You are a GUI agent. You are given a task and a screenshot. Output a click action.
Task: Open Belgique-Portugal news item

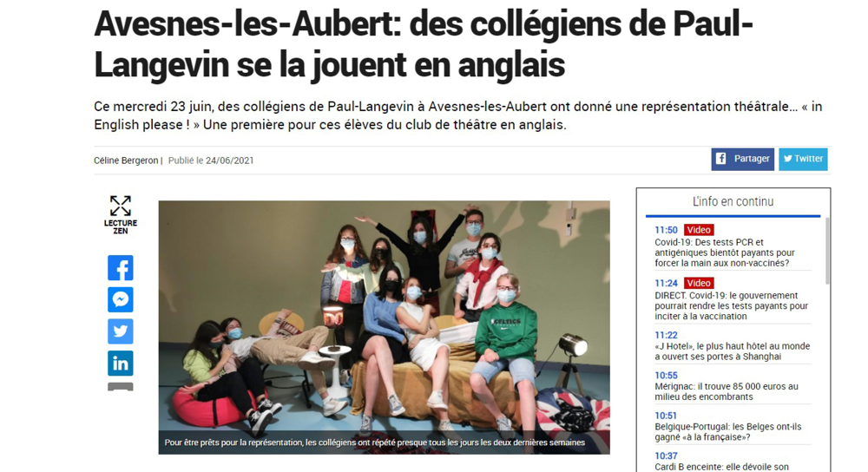(728, 431)
